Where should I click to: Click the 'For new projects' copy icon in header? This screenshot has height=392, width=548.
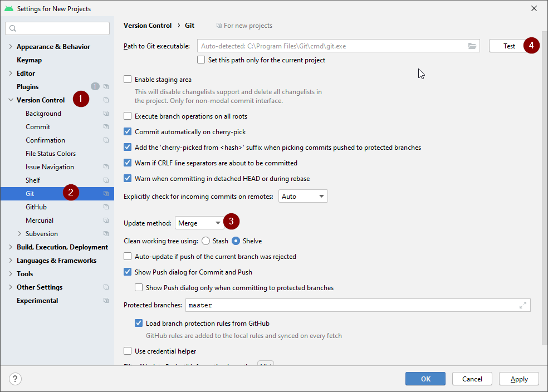(219, 26)
